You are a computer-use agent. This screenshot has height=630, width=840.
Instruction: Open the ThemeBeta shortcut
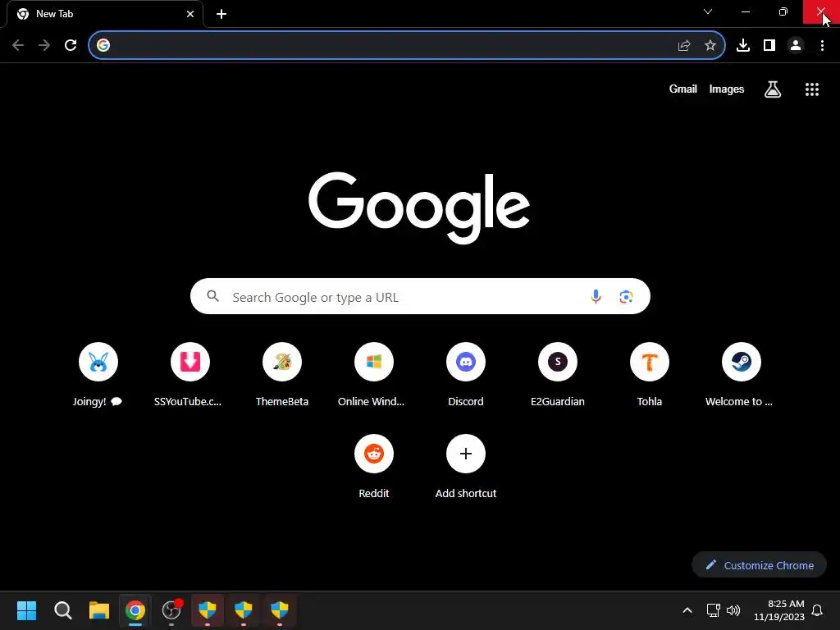pos(282,374)
